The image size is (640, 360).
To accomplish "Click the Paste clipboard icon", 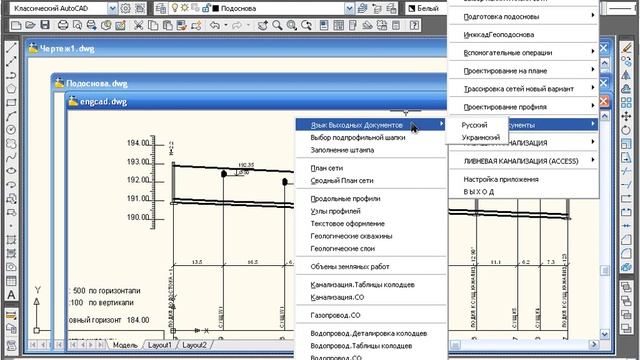I will (167, 25).
